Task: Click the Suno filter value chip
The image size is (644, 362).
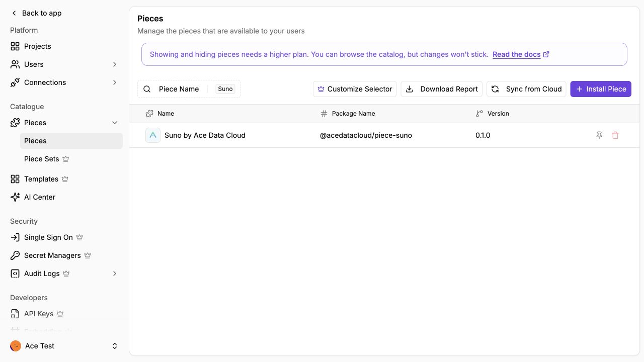Action: point(225,89)
